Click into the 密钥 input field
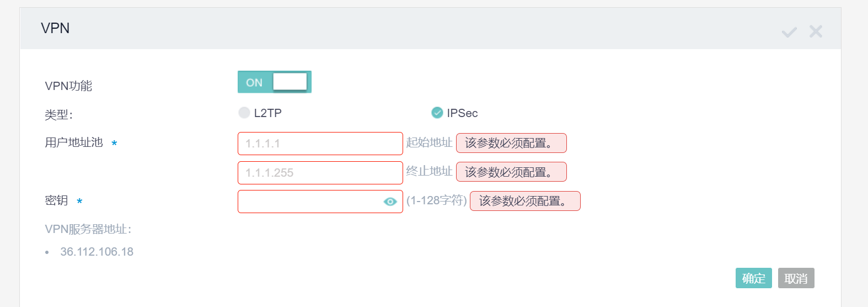The width and height of the screenshot is (868, 307). tap(309, 202)
